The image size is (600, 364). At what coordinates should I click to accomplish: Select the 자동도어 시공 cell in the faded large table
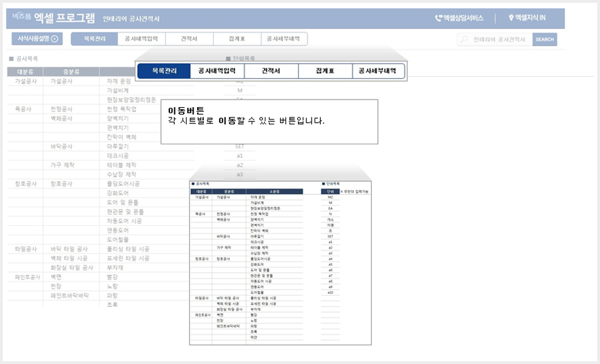[124, 221]
